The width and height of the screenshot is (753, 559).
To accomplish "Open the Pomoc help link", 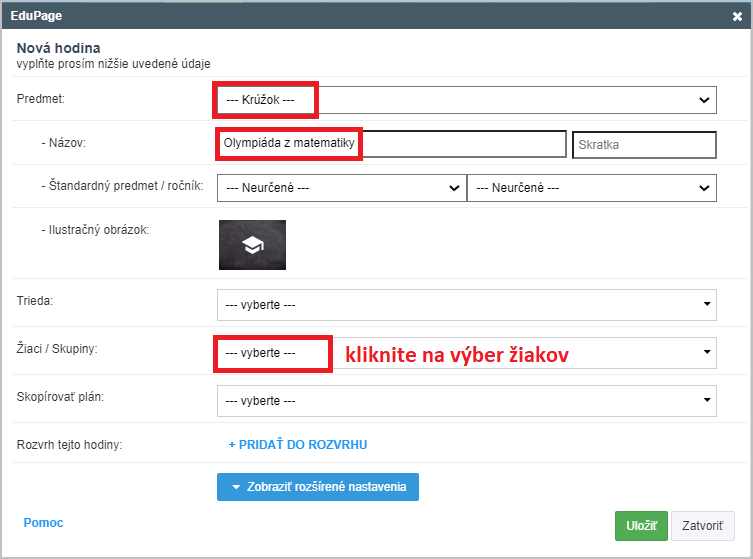I will (x=43, y=523).
